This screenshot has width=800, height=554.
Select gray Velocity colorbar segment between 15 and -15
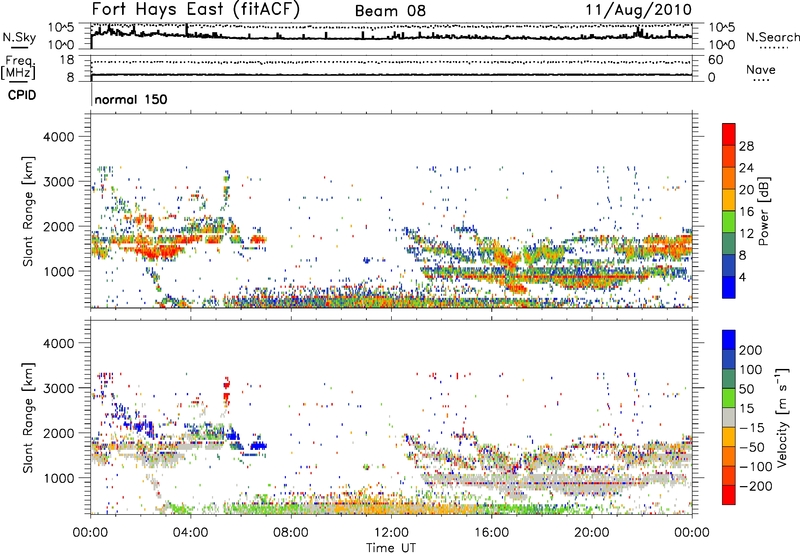click(x=729, y=417)
